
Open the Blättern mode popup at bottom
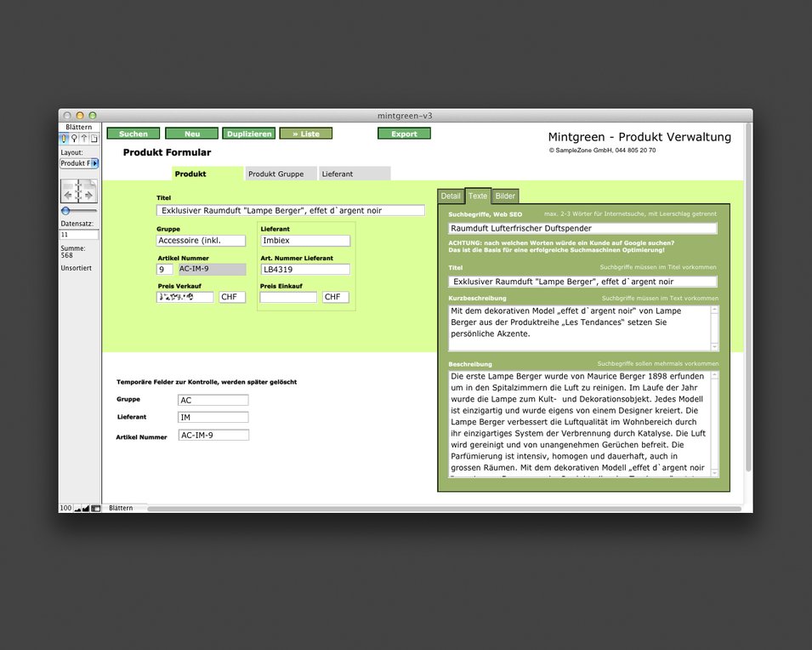point(122,508)
